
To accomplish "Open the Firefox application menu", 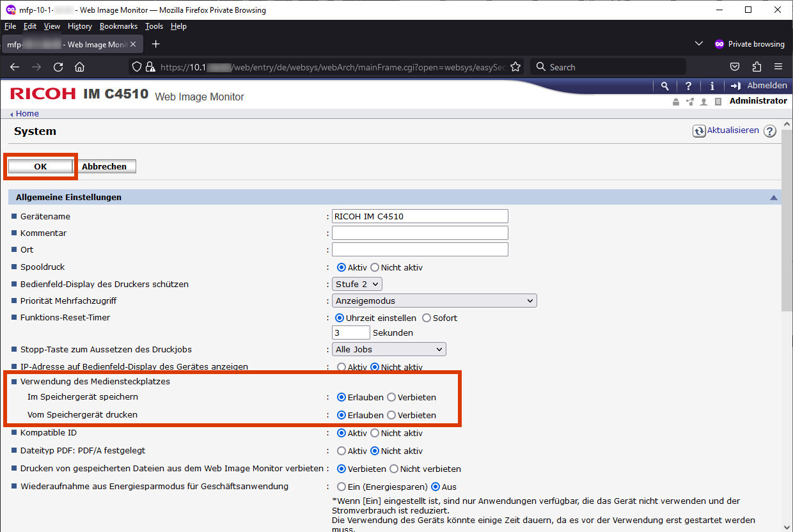I will coord(778,67).
